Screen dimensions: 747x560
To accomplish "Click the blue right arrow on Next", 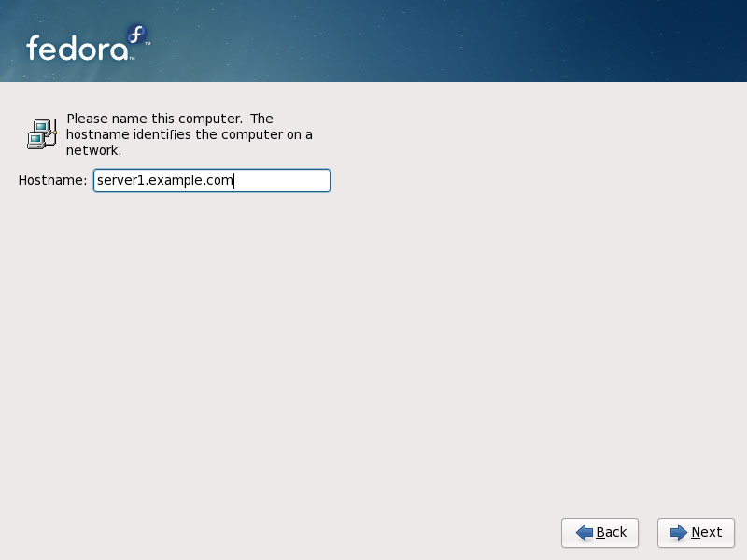I will coord(679,532).
